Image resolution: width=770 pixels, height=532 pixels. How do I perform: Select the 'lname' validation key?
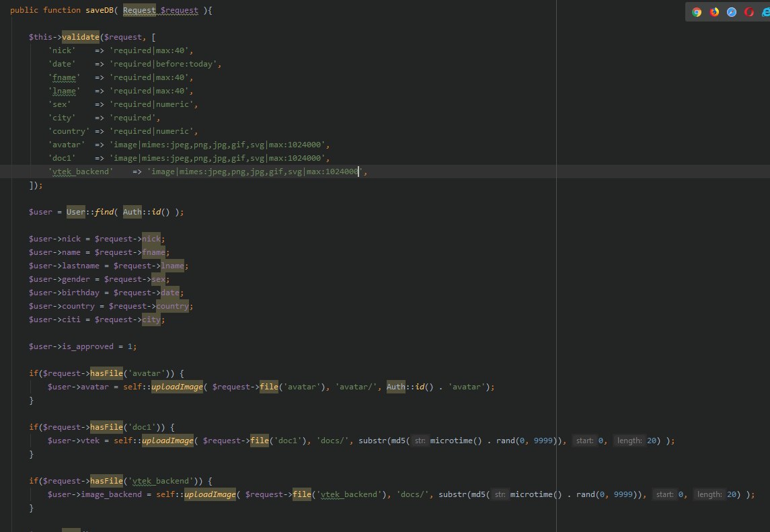64,91
